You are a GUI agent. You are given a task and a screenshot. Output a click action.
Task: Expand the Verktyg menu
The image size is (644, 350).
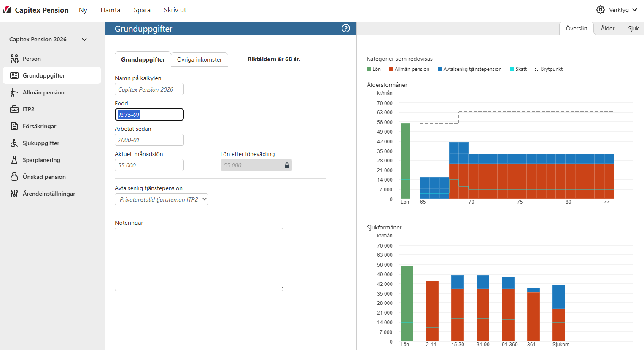point(617,10)
